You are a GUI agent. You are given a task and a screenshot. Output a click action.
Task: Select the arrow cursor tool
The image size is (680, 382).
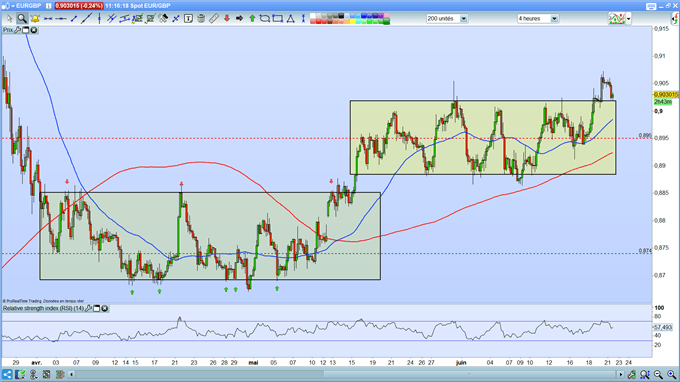[10, 19]
